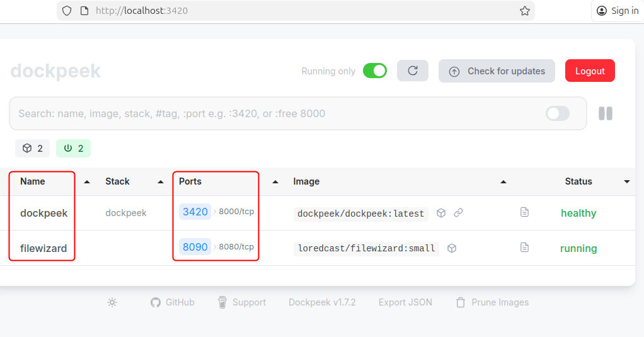Click the cube icon beside filewizard image
644x337 pixels.
(452, 248)
